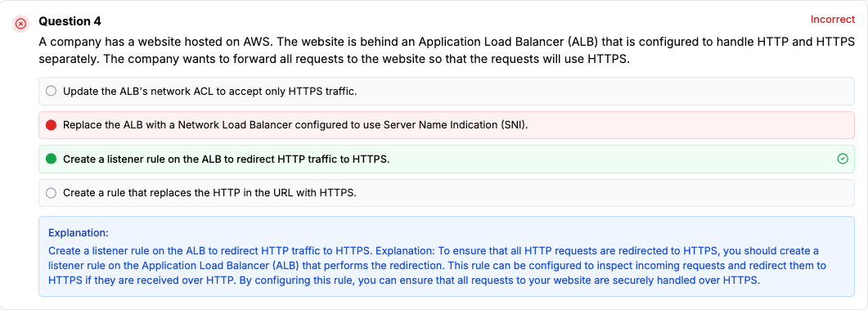This screenshot has height=310, width=868.
Task: Select the network ACL option radio button
Action: 51,91
